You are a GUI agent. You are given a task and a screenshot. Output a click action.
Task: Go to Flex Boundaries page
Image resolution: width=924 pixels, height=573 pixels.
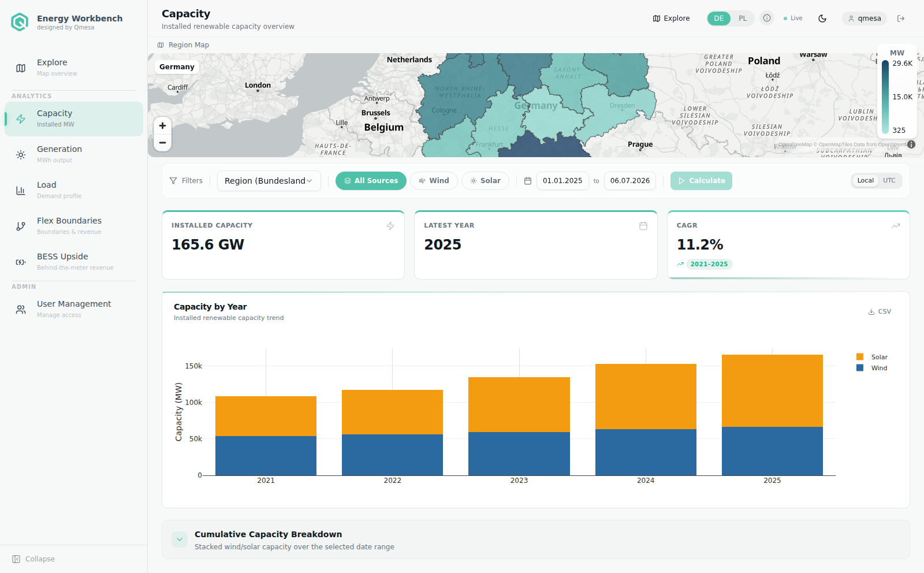(x=74, y=226)
